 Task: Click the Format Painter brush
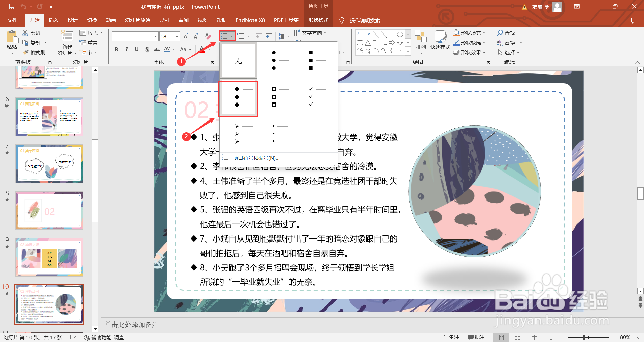tap(25, 52)
